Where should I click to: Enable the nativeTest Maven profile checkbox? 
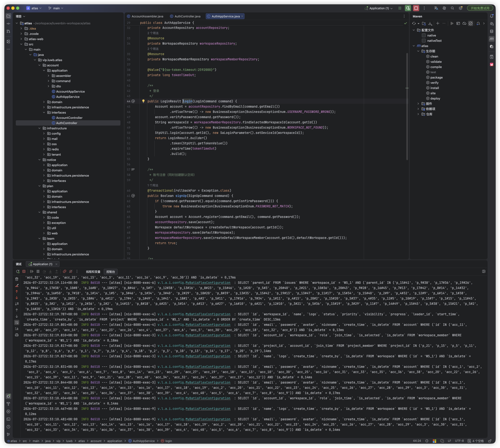coord(424,41)
